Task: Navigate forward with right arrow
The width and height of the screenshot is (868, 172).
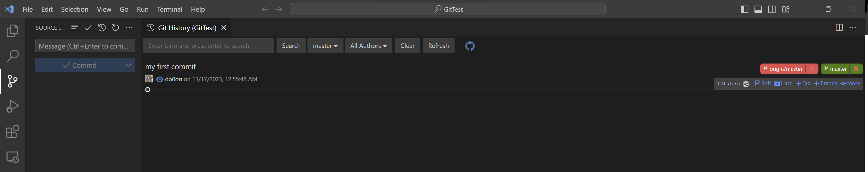Action: (279, 9)
